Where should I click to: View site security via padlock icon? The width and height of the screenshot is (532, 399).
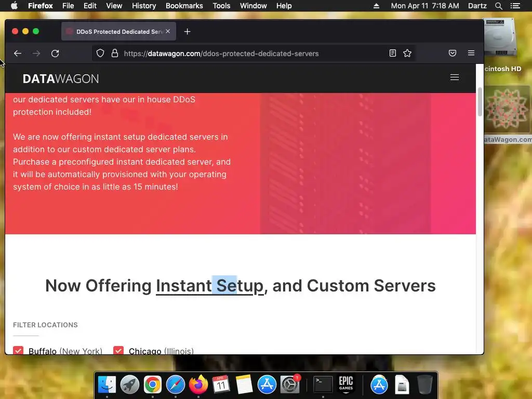pyautogui.click(x=115, y=54)
